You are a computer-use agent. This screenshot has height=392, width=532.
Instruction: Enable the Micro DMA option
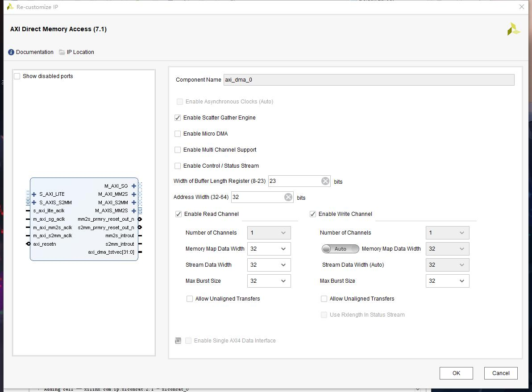point(178,133)
